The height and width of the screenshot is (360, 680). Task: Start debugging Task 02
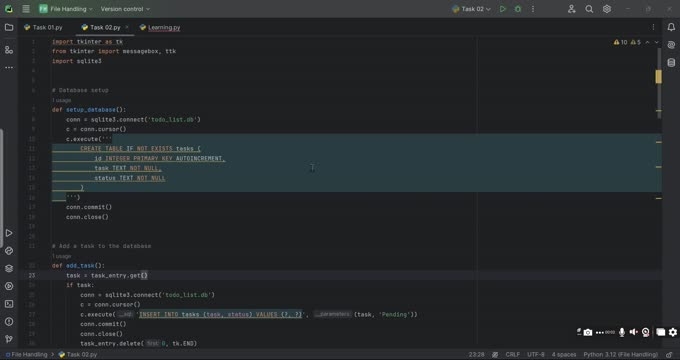[518, 9]
